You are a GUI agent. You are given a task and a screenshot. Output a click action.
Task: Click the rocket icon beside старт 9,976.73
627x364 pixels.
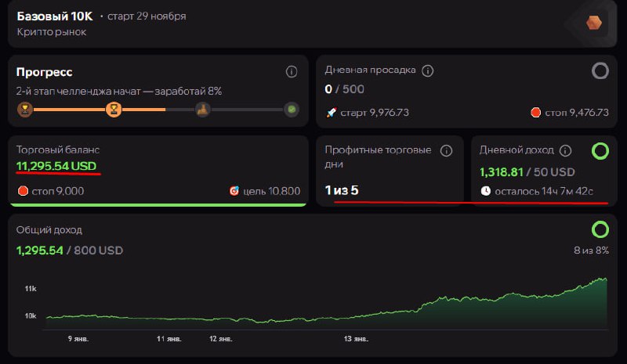[332, 113]
